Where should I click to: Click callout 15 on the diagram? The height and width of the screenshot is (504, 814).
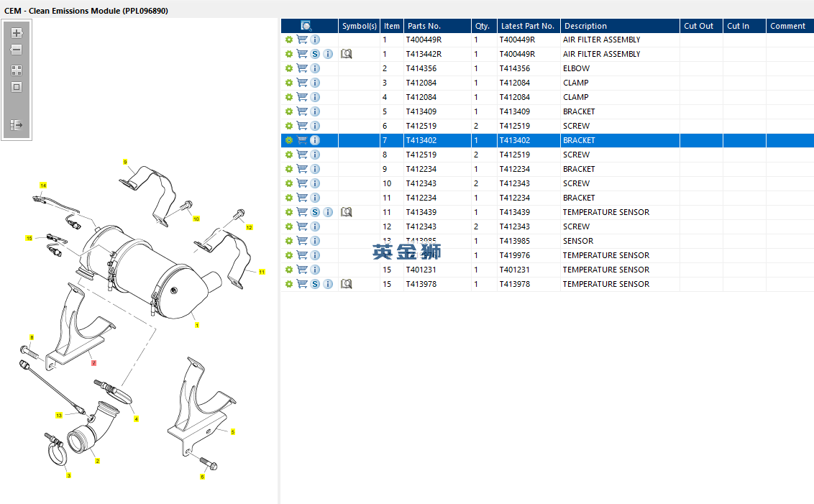[29, 238]
